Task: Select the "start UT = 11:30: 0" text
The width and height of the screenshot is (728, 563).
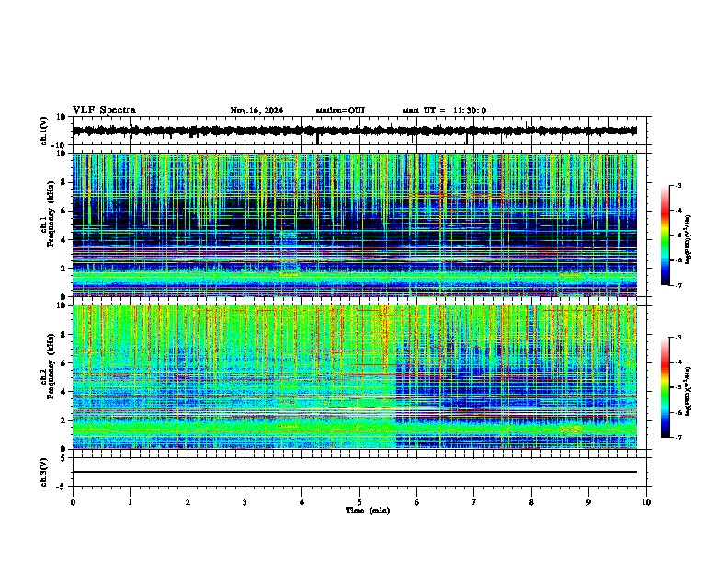Action: 444,110
